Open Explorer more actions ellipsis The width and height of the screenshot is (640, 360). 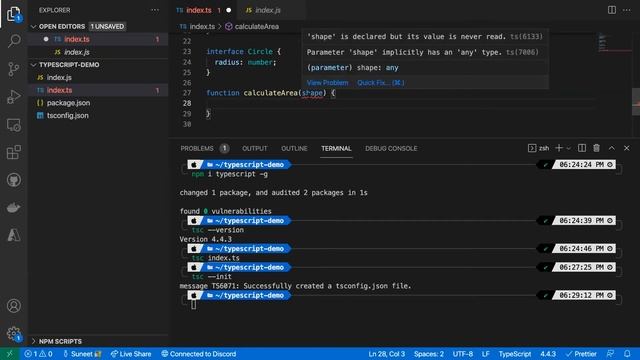[155, 10]
